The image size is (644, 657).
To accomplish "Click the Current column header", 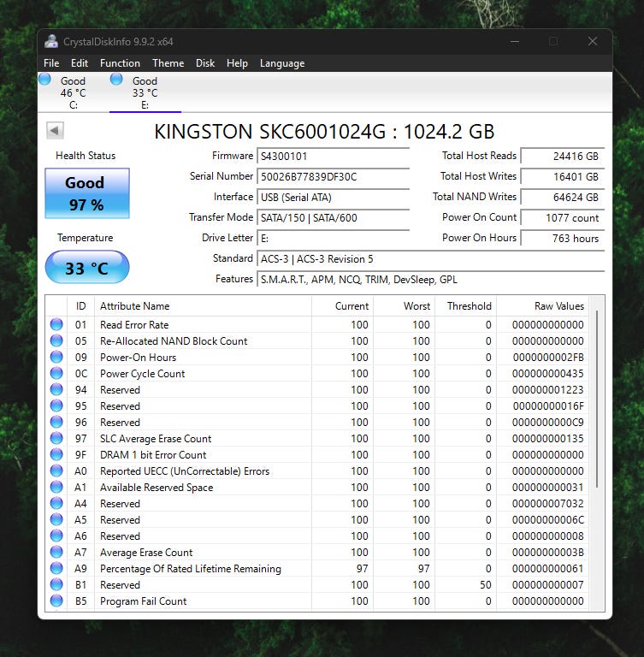I will click(x=342, y=306).
